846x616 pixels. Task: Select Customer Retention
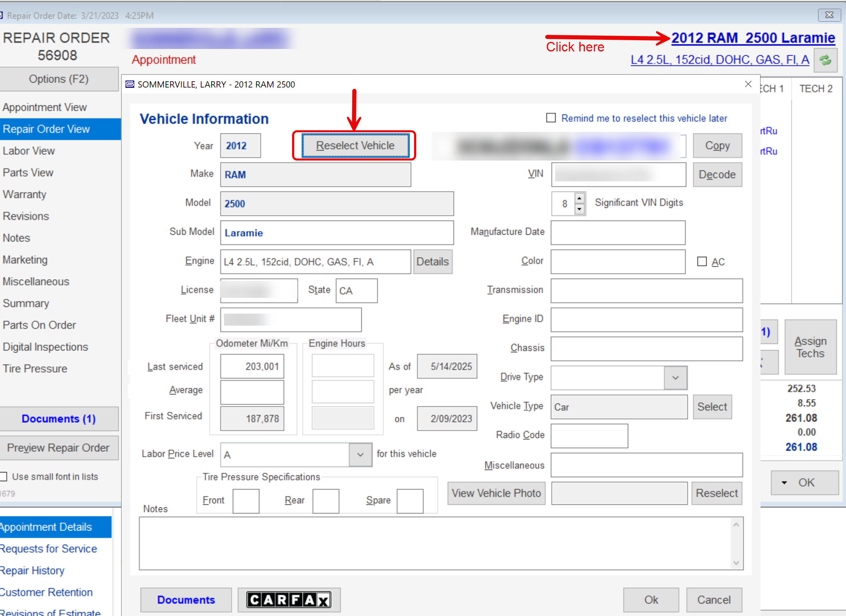tap(46, 592)
